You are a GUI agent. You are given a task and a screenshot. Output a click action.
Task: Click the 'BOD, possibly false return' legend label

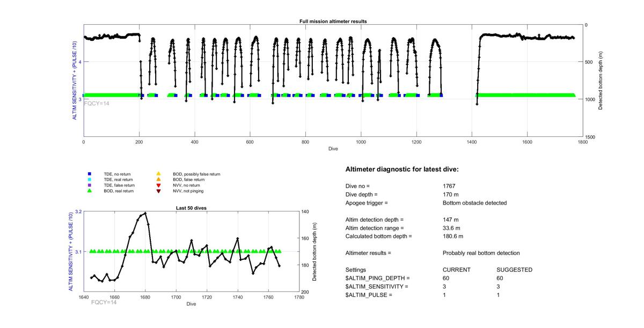coord(196,174)
